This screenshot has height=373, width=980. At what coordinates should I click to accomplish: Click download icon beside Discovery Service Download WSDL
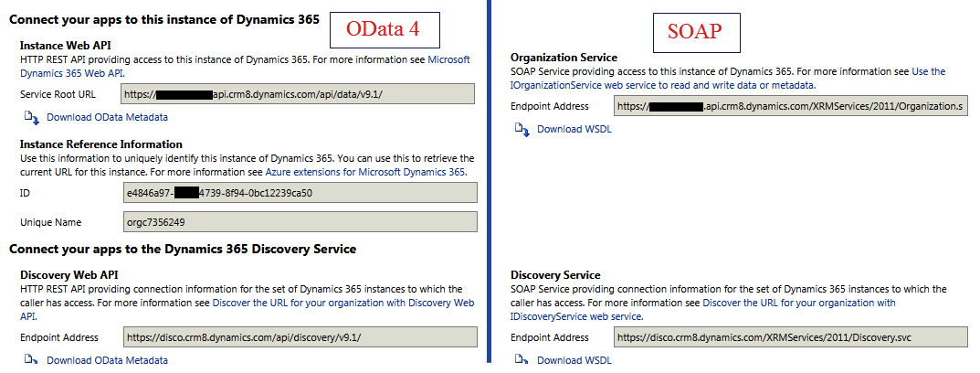[x=522, y=360]
